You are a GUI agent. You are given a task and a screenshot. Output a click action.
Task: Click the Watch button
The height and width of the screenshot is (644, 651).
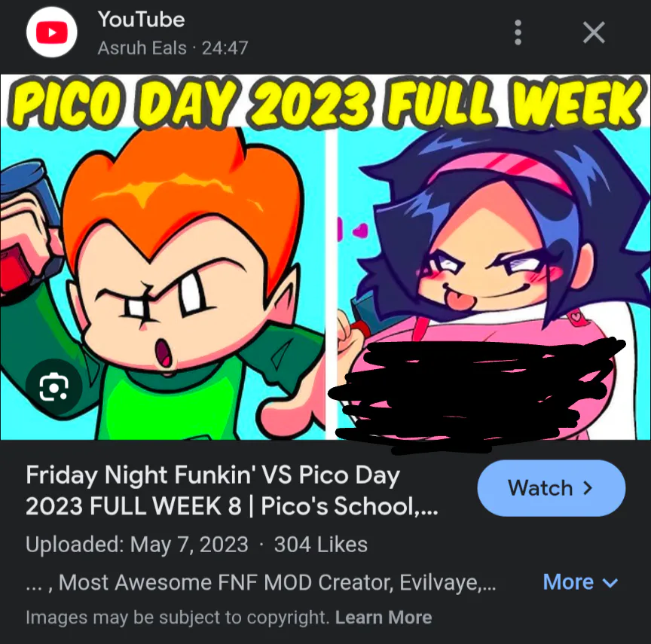pyautogui.click(x=552, y=488)
